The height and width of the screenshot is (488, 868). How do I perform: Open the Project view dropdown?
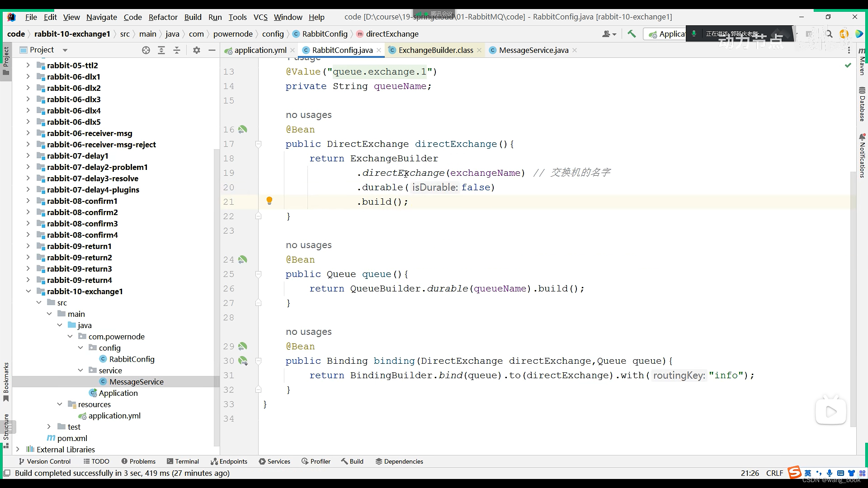pos(65,50)
